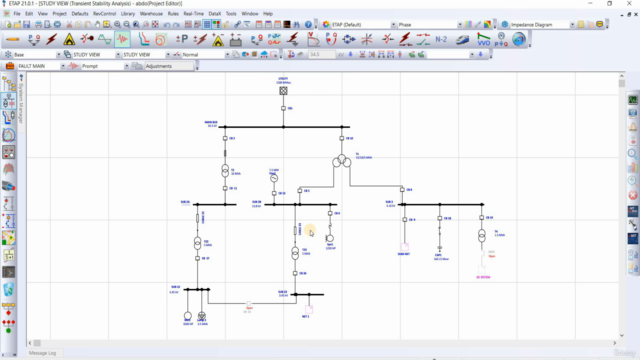Select the battery sizing mode icon
Image resolution: width=640 pixels, height=360 pixels.
pos(236,40)
